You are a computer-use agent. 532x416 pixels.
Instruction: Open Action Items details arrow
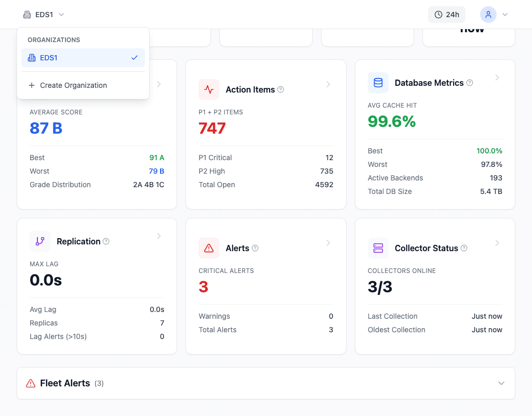[x=328, y=84]
